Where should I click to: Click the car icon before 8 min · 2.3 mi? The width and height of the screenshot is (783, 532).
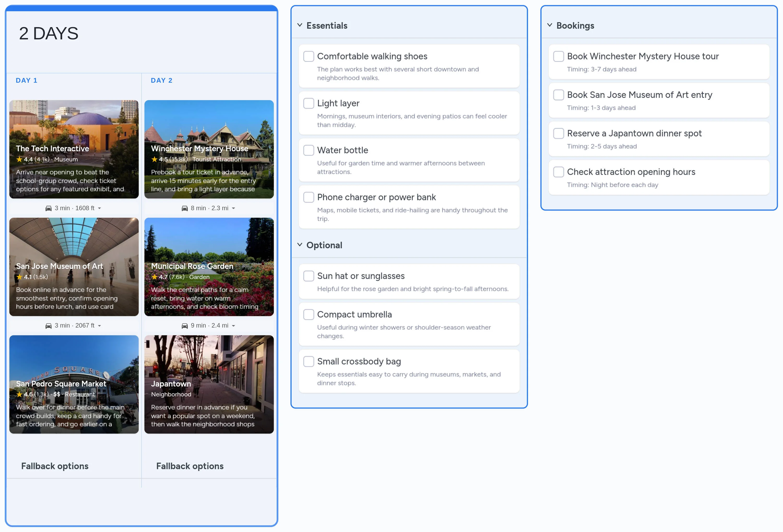(185, 208)
